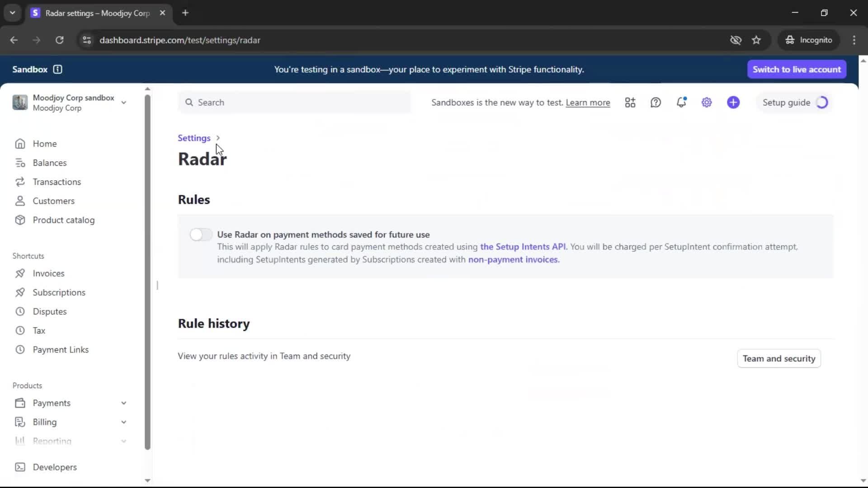Open Subscriptions shortcut
868x488 pixels.
tap(59, 292)
